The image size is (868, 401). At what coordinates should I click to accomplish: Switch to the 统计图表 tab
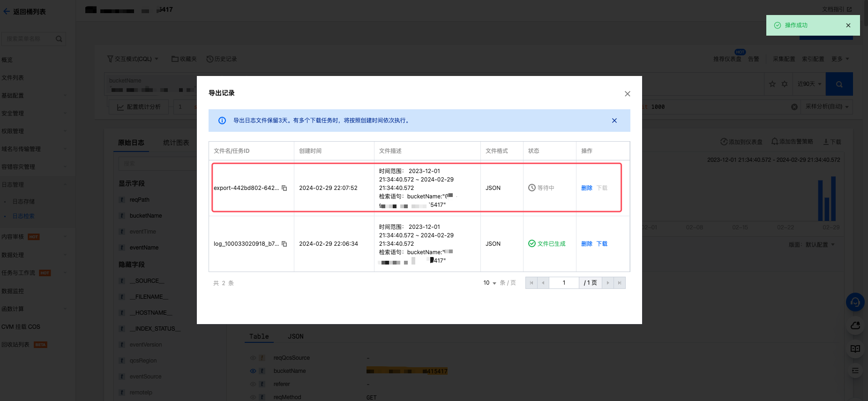[x=176, y=143]
